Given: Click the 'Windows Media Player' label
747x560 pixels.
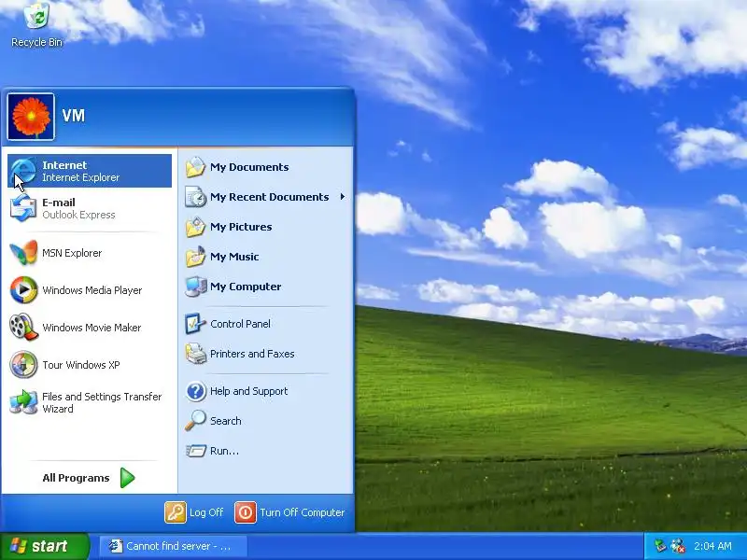Looking at the screenshot, I should [x=92, y=290].
